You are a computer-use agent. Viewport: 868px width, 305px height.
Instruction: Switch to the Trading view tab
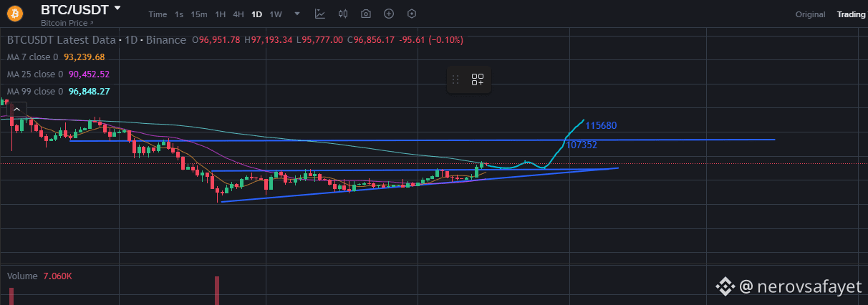coord(852,14)
